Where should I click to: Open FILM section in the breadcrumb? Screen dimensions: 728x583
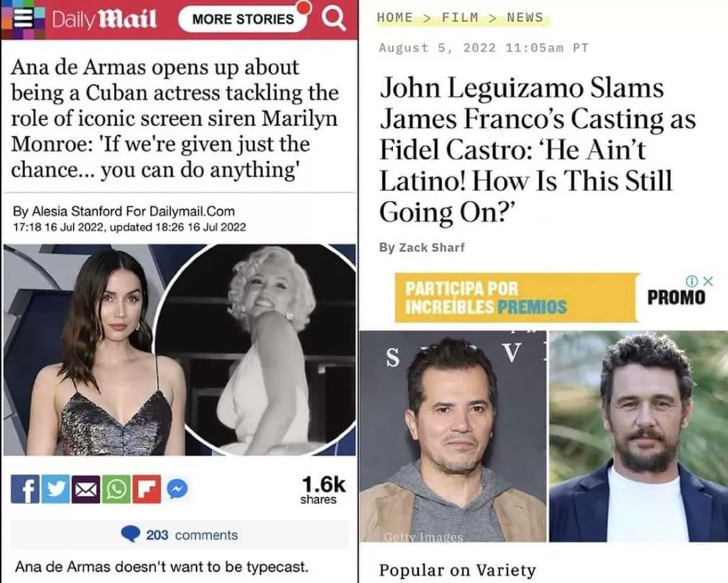(x=460, y=18)
